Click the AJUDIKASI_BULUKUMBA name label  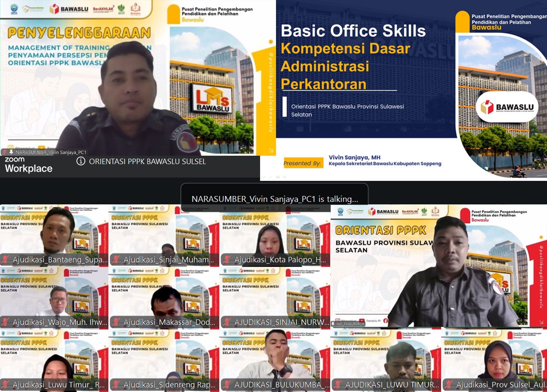click(x=282, y=384)
